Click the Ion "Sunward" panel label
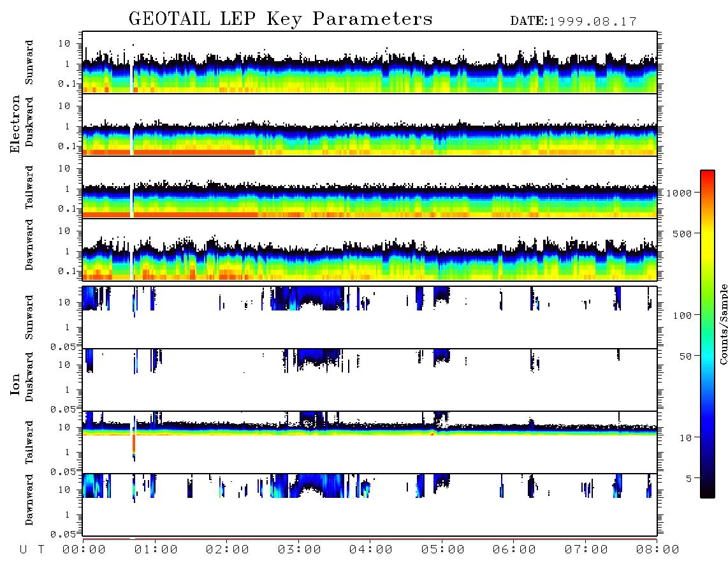This screenshot has height=561, width=728. coord(29,317)
